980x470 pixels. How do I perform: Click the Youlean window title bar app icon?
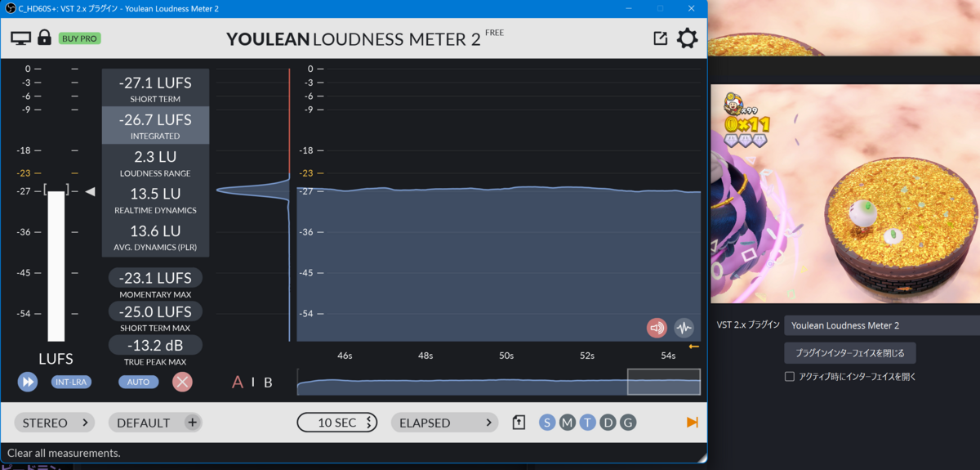pos(9,8)
